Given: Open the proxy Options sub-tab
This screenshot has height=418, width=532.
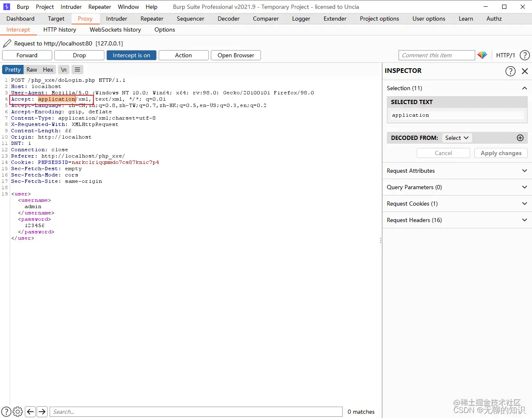Looking at the screenshot, I should coord(165,29).
